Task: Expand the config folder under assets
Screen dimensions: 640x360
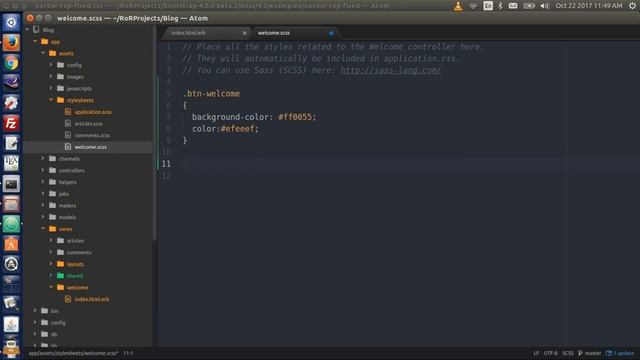Action: tap(51, 65)
